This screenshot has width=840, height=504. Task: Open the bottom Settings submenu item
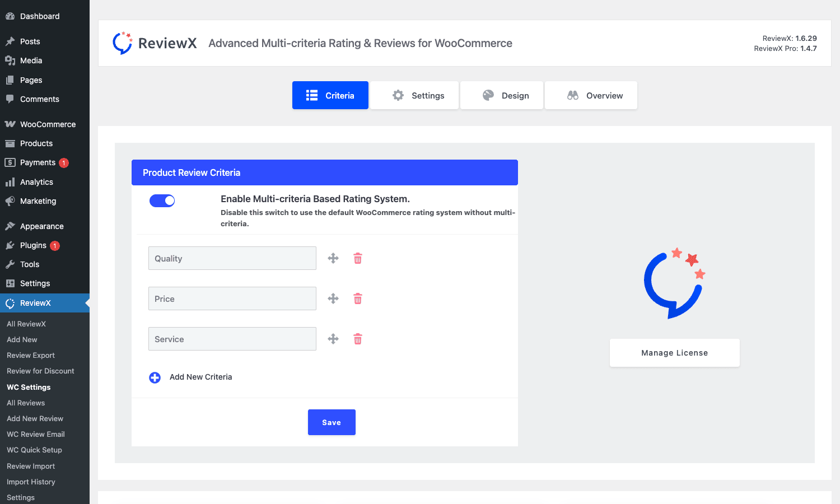coord(21,497)
